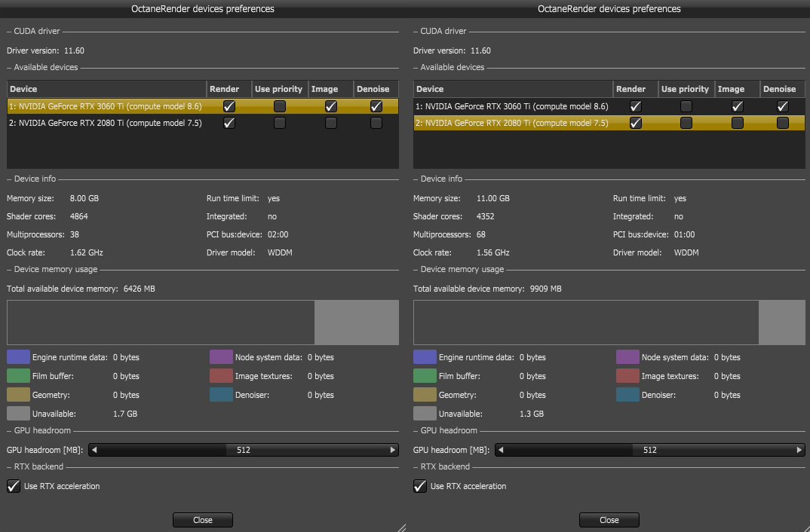The height and width of the screenshot is (532, 810).
Task: Click GPU headroom slider value 512, left window
Action: pos(244,450)
